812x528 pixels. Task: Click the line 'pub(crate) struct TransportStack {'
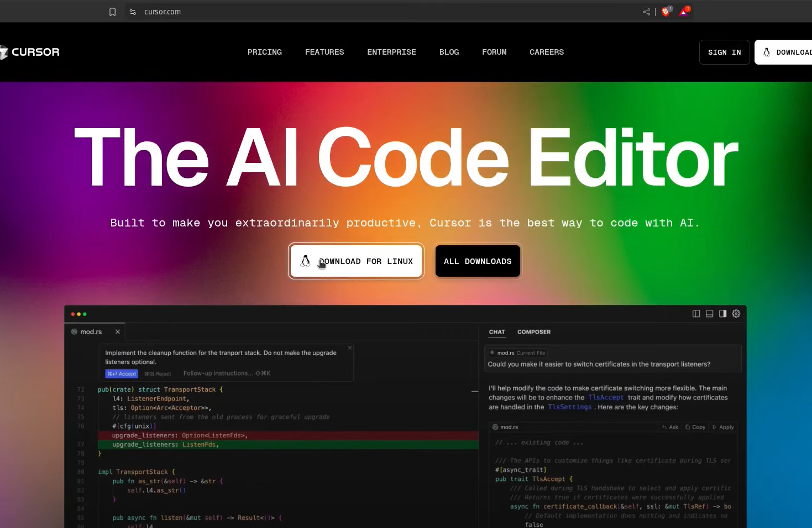(160, 389)
